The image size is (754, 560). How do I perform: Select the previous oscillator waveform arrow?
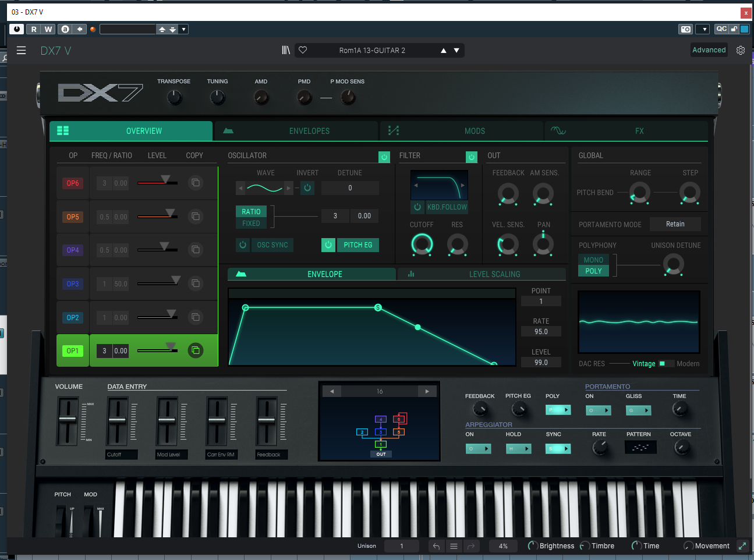(240, 188)
